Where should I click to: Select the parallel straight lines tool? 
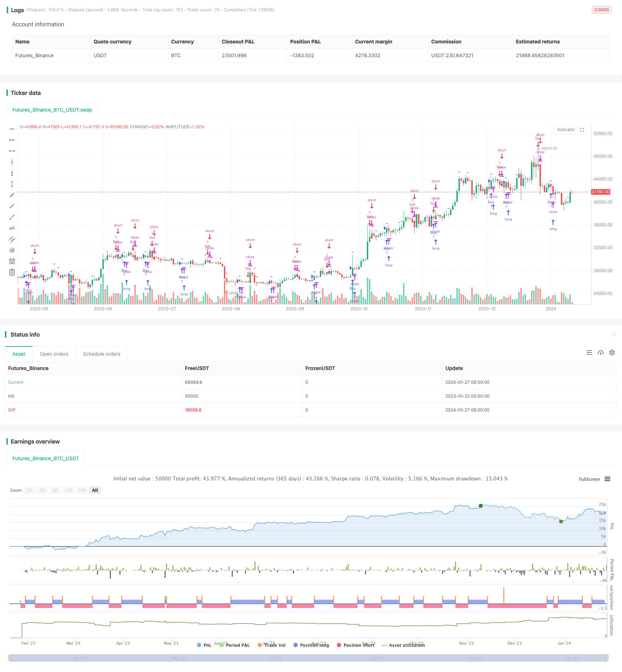pos(12,250)
